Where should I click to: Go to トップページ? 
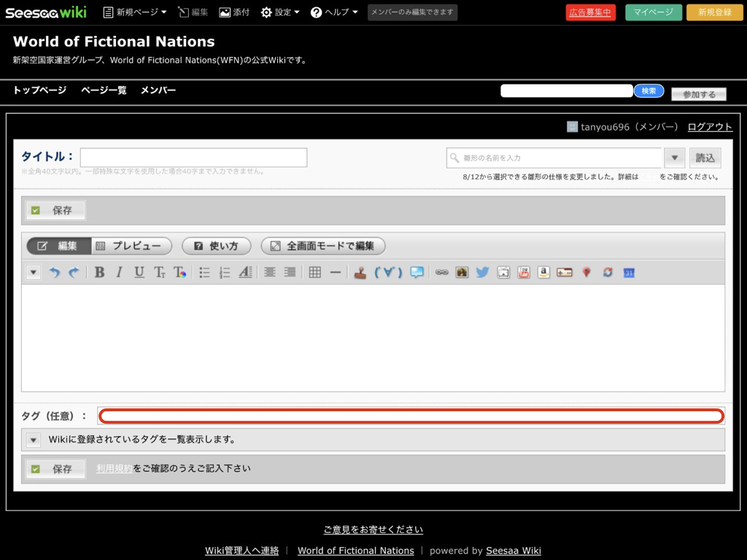(x=39, y=90)
